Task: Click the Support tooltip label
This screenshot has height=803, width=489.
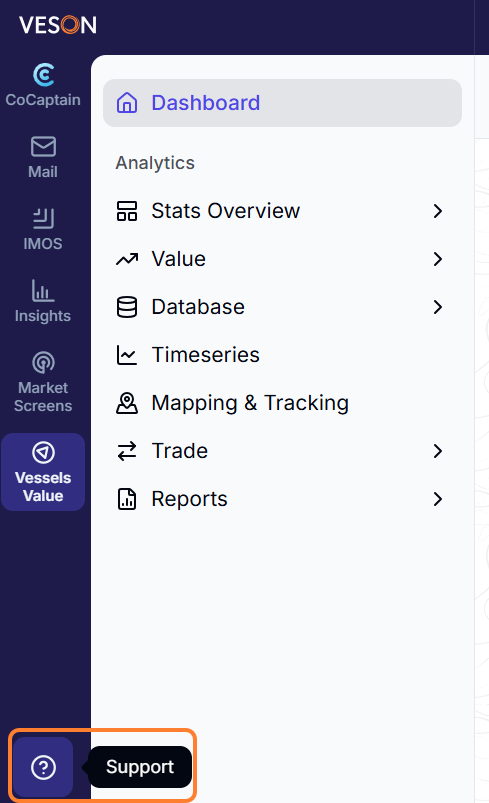Action: (140, 767)
